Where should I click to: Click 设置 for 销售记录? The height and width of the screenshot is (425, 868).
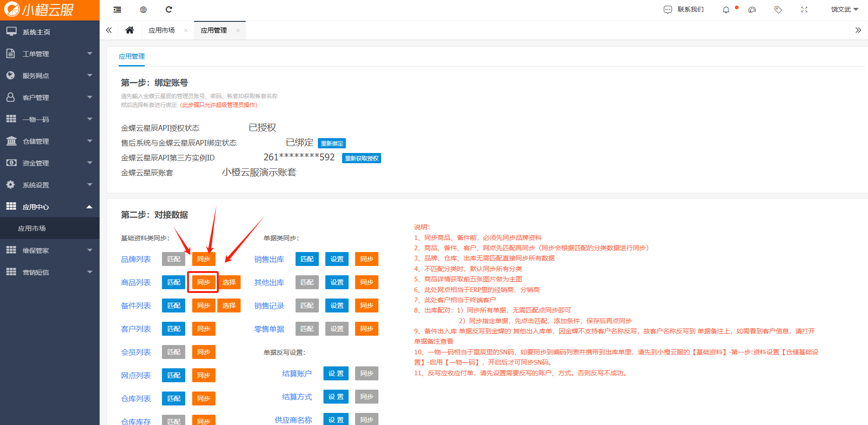click(337, 305)
